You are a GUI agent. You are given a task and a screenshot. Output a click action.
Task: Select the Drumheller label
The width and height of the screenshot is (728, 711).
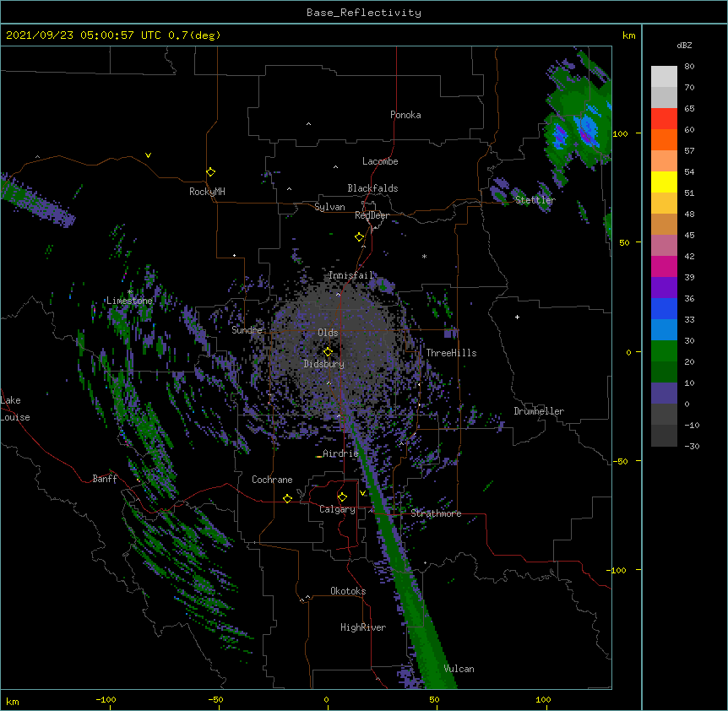pos(539,411)
